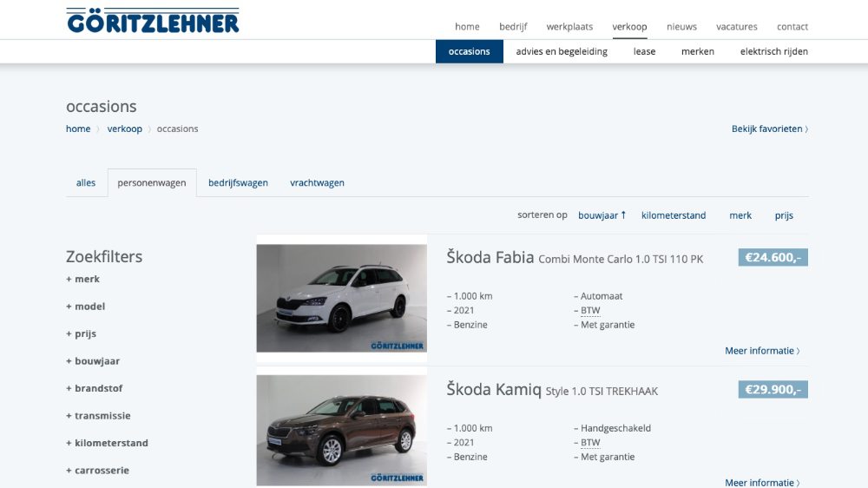Switch to the bedrijfswagen tab
This screenshot has width=868, height=488.
coord(238,183)
